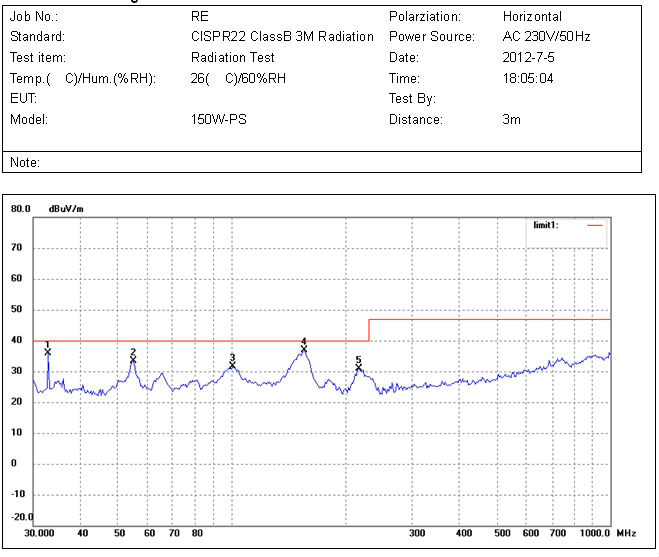Screen dimensions: 659x557
Task: Click the 80.0 y-axis top label
Action: tap(21, 209)
